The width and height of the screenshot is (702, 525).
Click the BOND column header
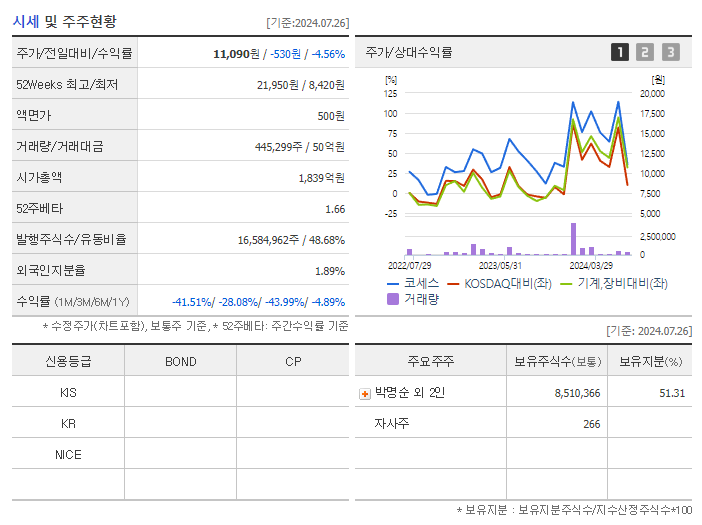point(181,361)
